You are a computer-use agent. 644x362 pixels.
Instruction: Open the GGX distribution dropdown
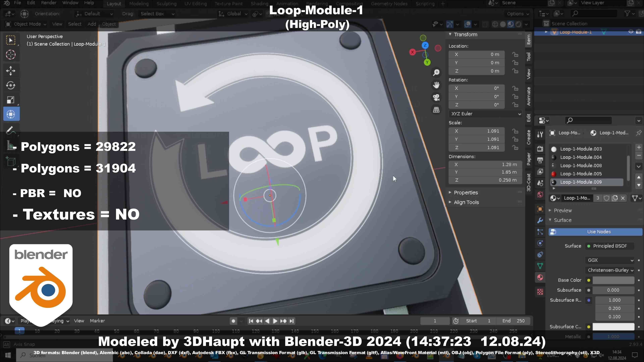click(610, 260)
